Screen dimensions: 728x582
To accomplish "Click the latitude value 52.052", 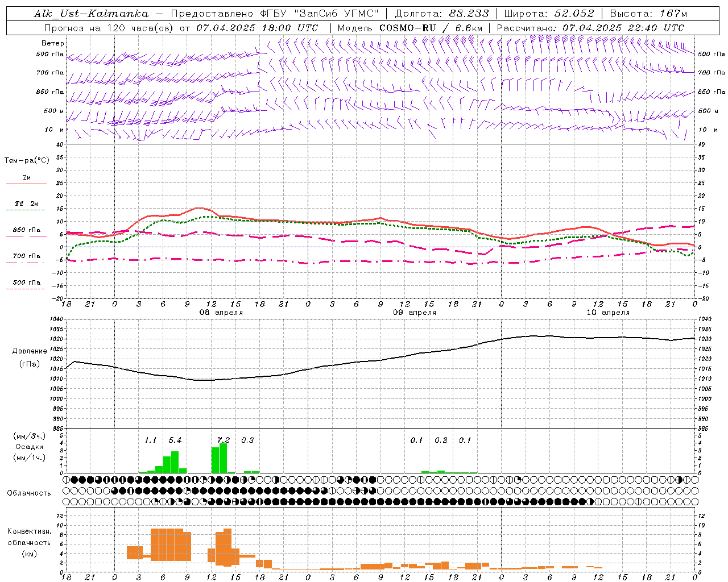I will (574, 14).
